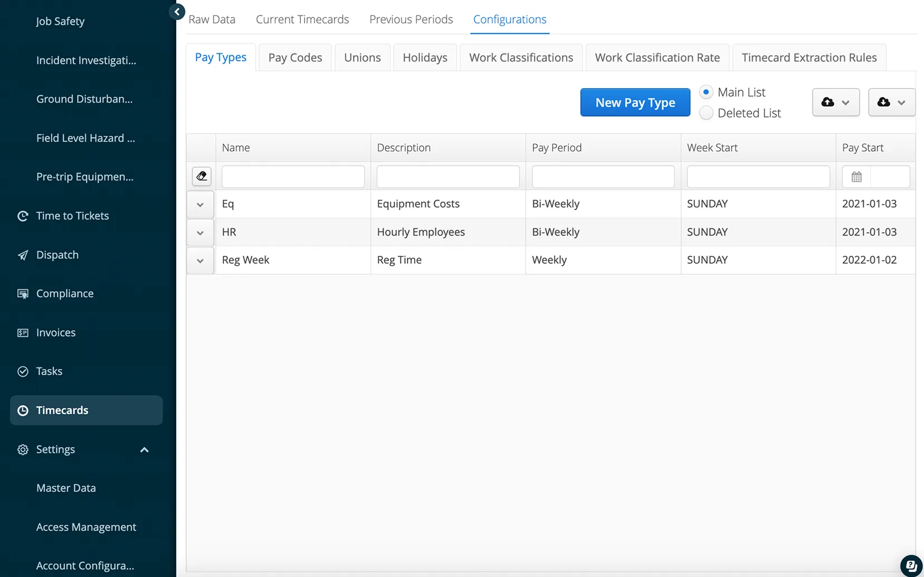Click the Time to Tickets clock icon
Image resolution: width=924 pixels, height=577 pixels.
point(23,216)
